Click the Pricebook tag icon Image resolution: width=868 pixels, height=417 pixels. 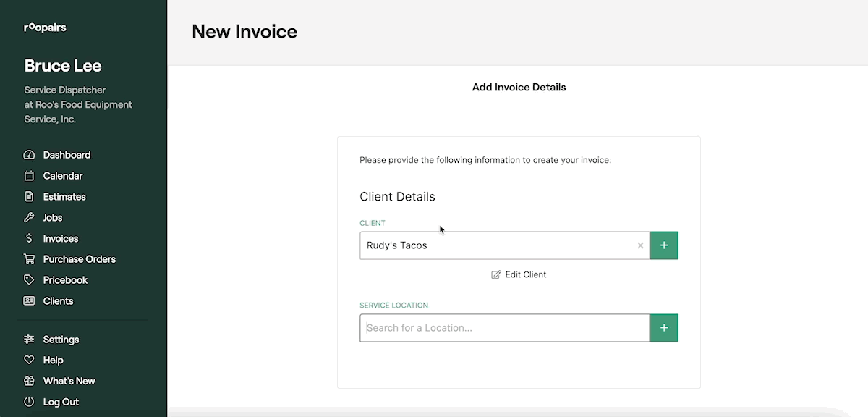[29, 280]
